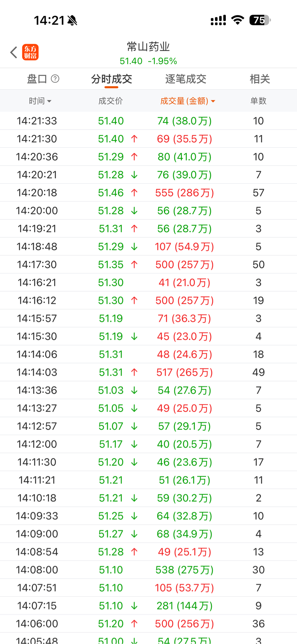297x644 pixels.
Task: Tap the green down arrow at 14:18:48
Action: (x=134, y=247)
